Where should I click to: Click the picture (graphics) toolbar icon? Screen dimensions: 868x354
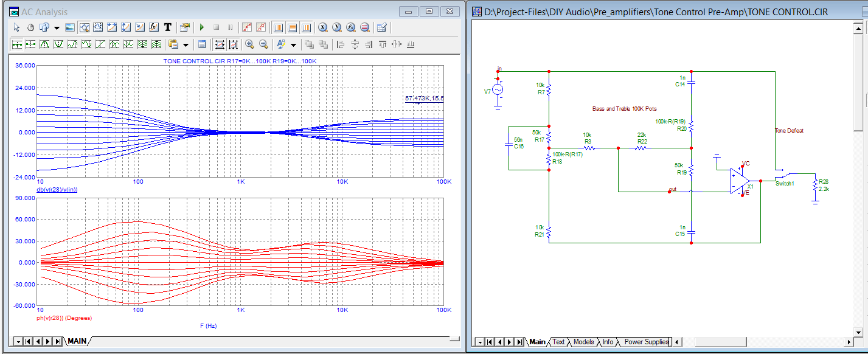(70, 27)
